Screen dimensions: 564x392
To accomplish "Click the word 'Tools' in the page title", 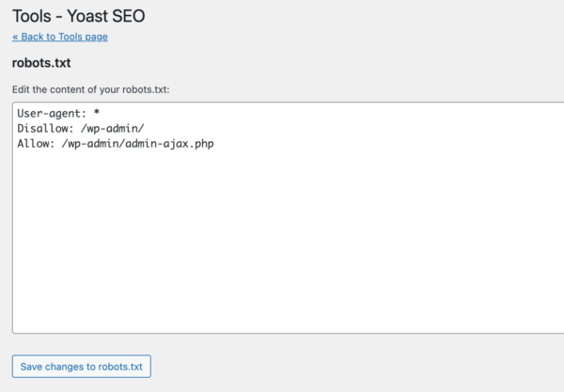I will tap(31, 15).
